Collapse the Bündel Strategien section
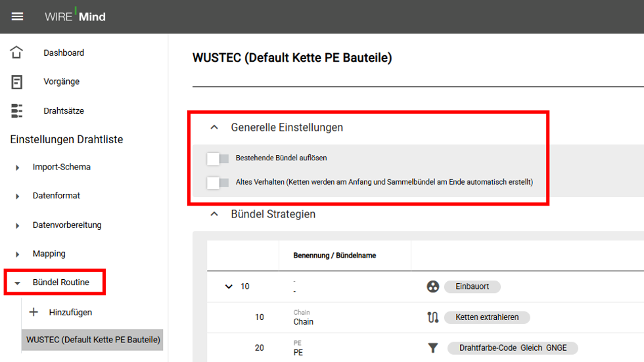Screen dimensions: 644x362 [x=214, y=214]
